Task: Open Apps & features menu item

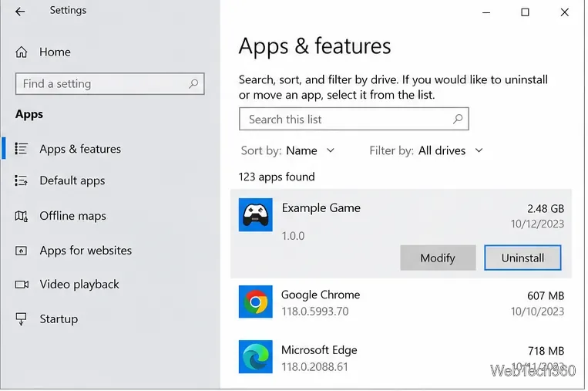Action: tap(80, 149)
